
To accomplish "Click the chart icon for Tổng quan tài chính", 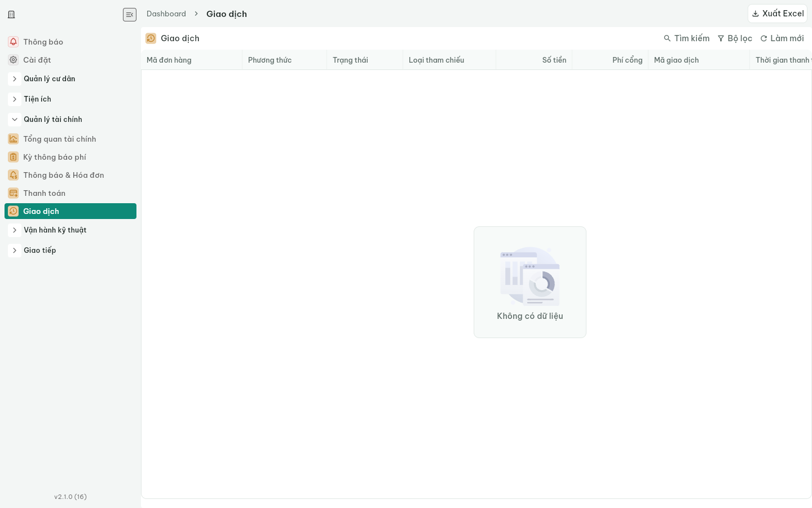I will click(x=14, y=139).
